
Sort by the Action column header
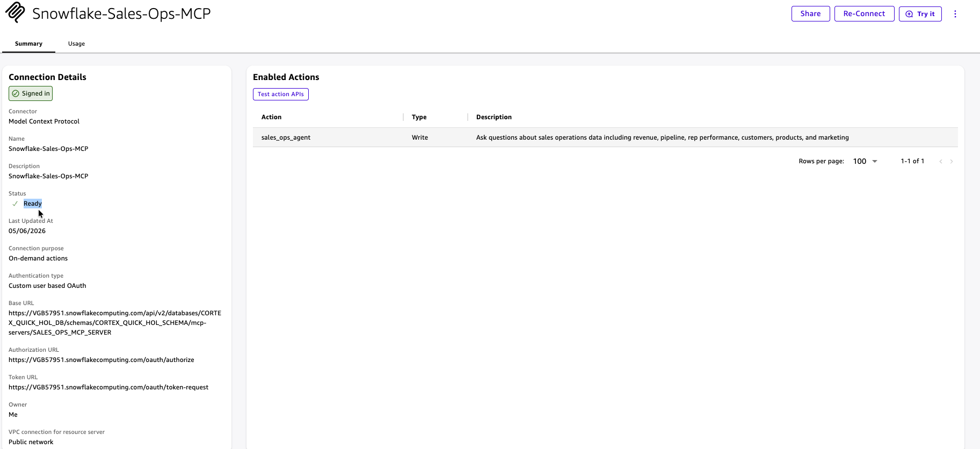[271, 117]
